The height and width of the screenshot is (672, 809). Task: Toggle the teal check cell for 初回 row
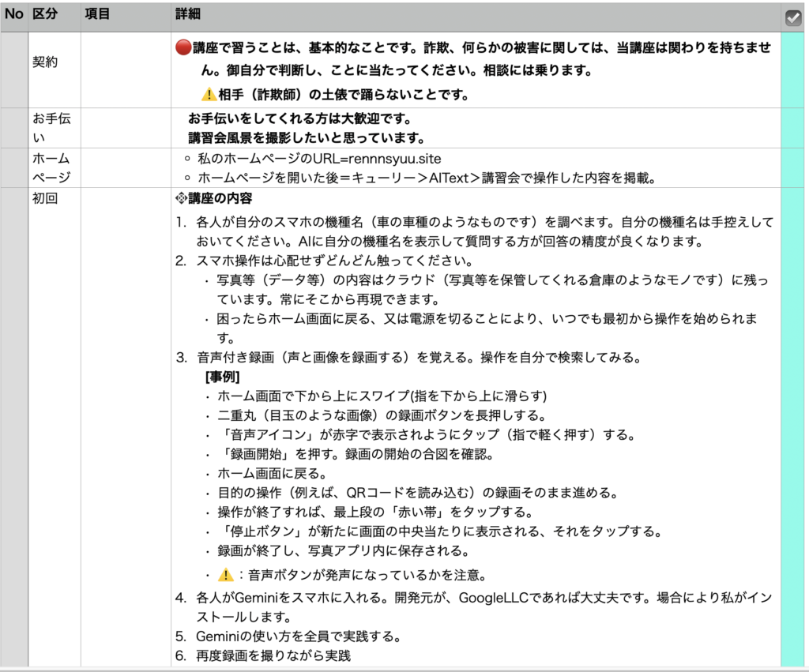[x=792, y=426]
